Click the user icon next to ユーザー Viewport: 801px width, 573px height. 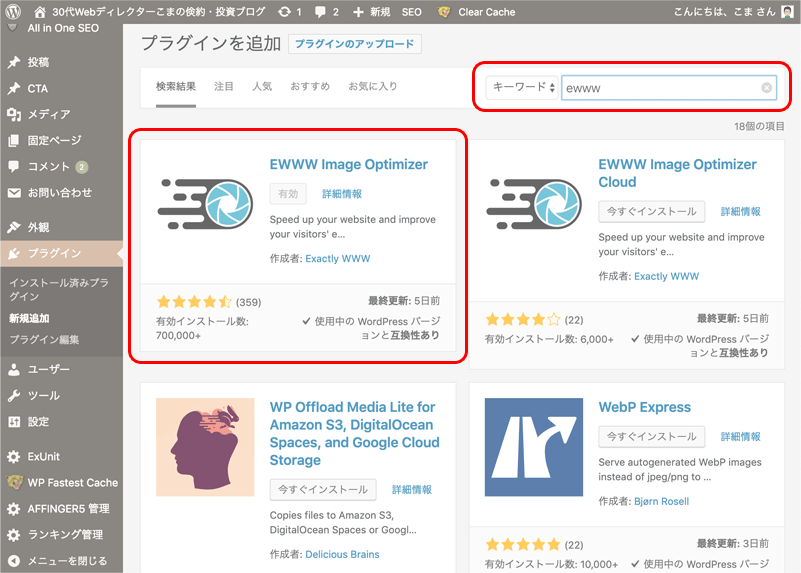click(14, 369)
